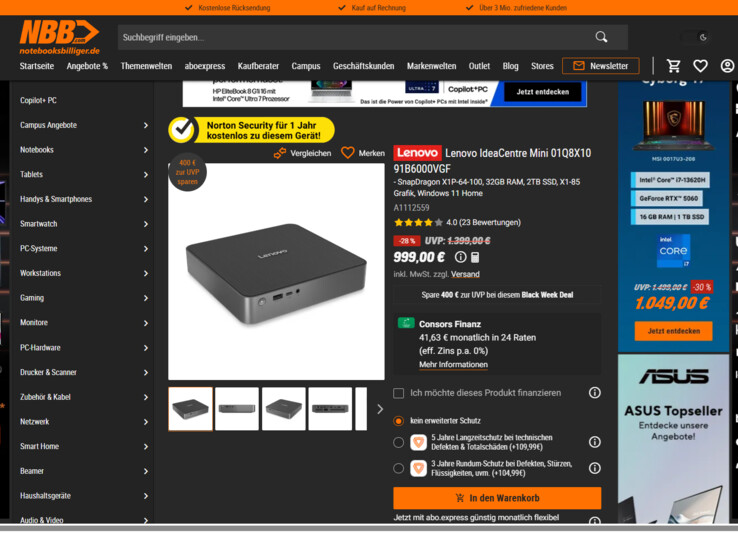Click the 400 € zur UVP sparen badge
The height and width of the screenshot is (533, 738).
point(187,172)
